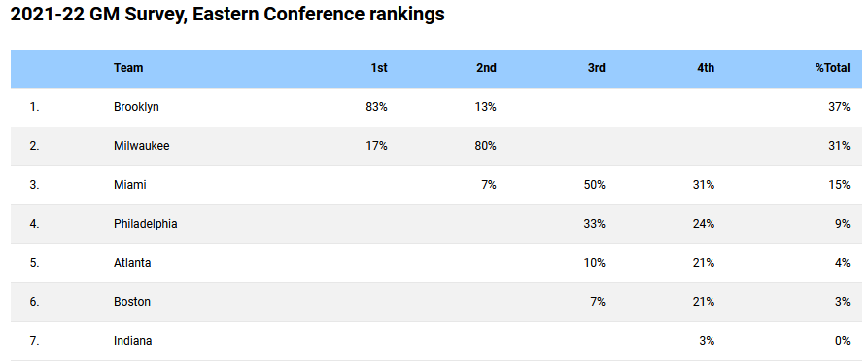Click the Team column header
This screenshot has width=868, height=363.
[x=128, y=68]
